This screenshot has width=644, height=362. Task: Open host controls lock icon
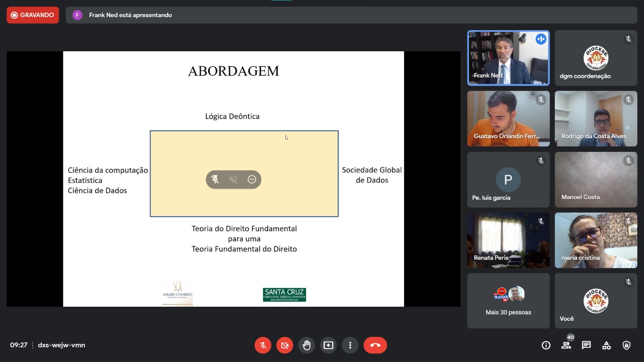click(626, 345)
